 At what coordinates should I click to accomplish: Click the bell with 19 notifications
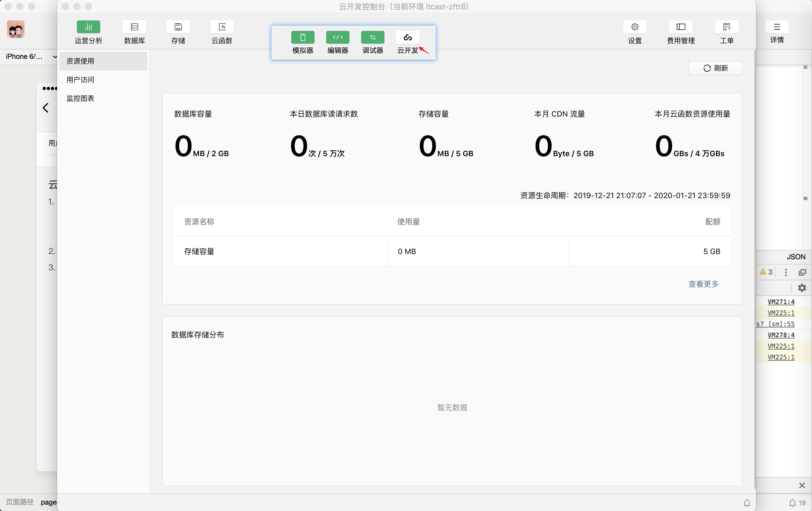tap(797, 503)
